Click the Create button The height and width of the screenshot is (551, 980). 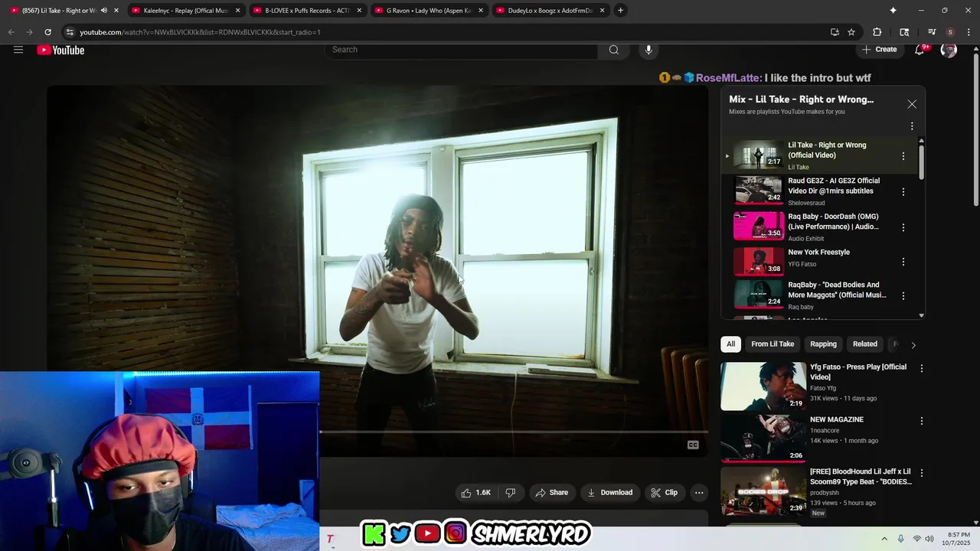(879, 50)
